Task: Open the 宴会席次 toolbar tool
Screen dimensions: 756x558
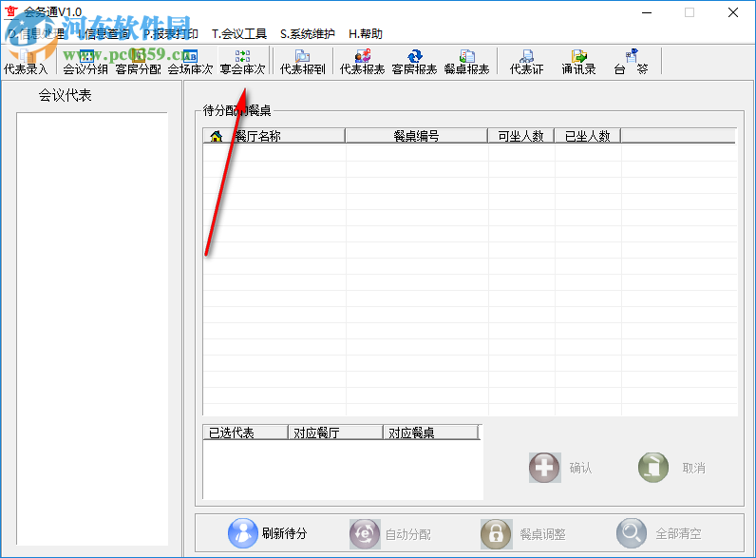Action: coord(242,61)
